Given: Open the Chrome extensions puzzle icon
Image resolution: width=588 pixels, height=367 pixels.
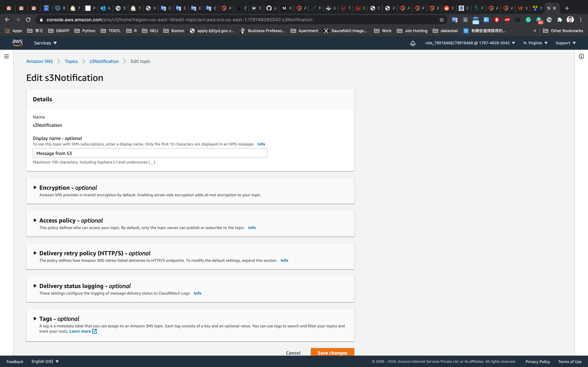Looking at the screenshot, I should (x=560, y=20).
